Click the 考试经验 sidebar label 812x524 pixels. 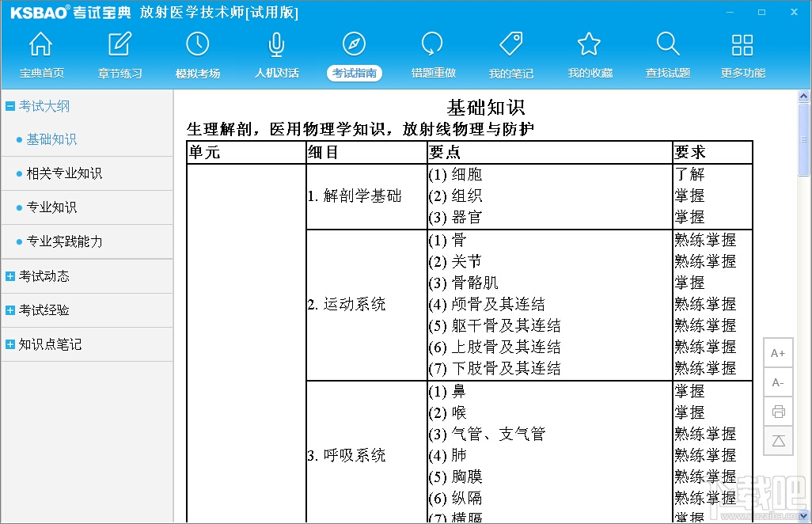tap(44, 310)
